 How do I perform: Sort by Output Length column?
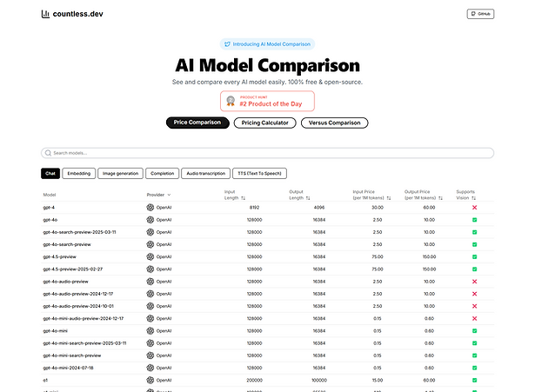coord(299,195)
